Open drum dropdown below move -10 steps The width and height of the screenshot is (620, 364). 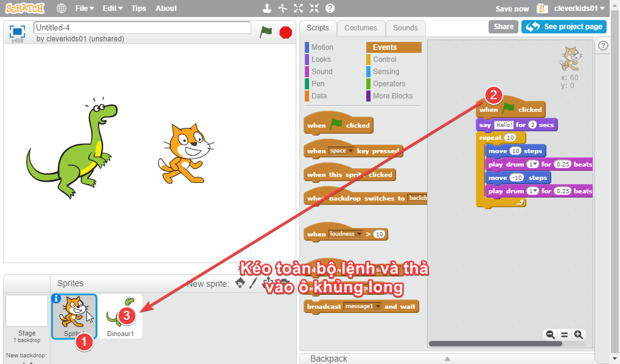pos(532,191)
